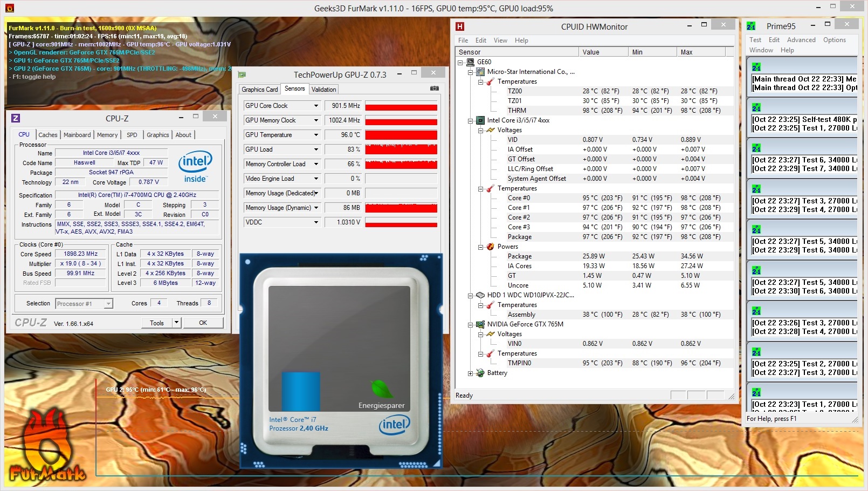The height and width of the screenshot is (491, 868).
Task: Open the GPU Memory Clock sensor dropdown
Action: [x=316, y=120]
